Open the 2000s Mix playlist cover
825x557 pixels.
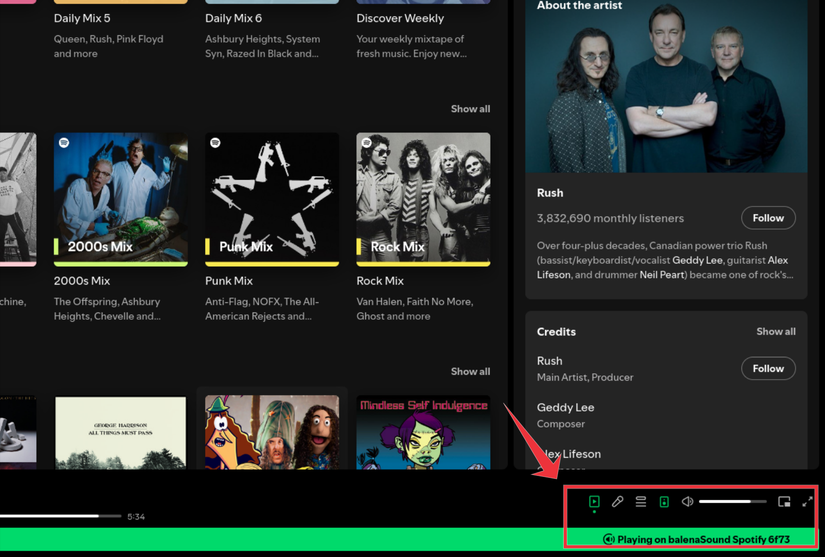(120, 199)
